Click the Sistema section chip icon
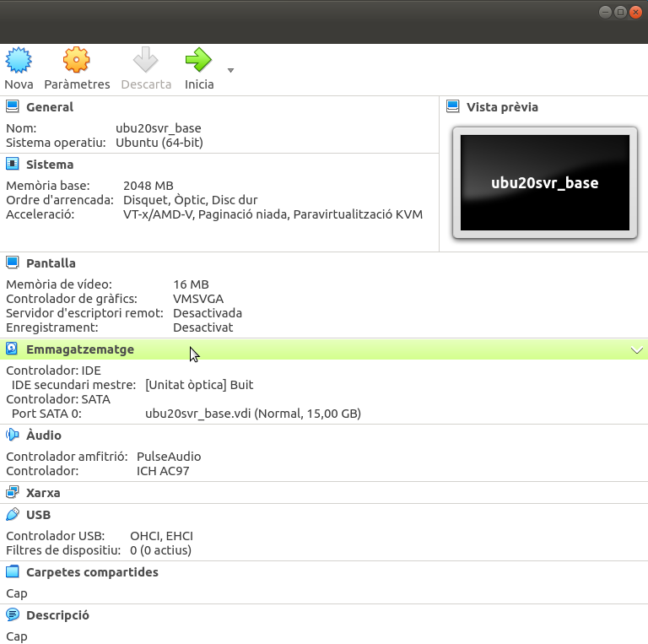Image resolution: width=648 pixels, height=644 pixels. coord(13,164)
